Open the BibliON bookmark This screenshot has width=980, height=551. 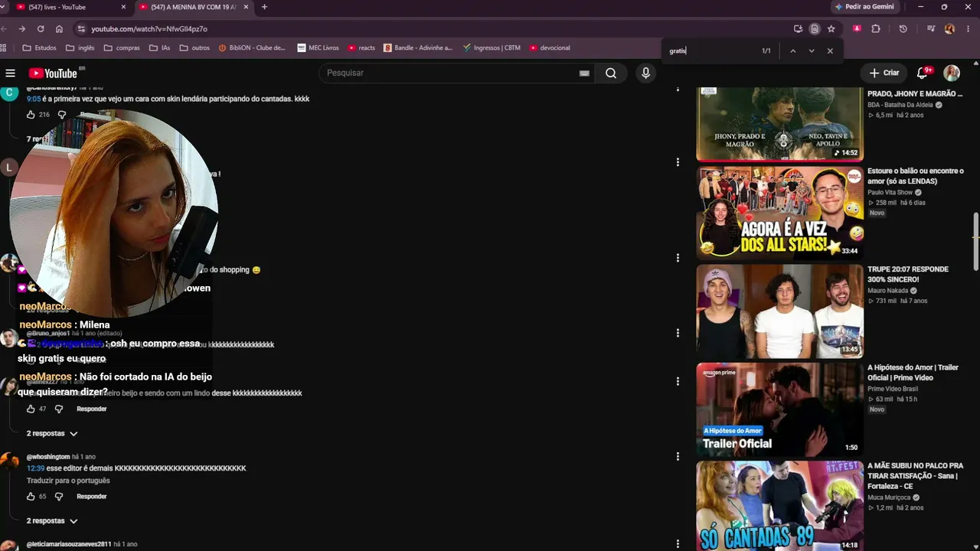[252, 47]
